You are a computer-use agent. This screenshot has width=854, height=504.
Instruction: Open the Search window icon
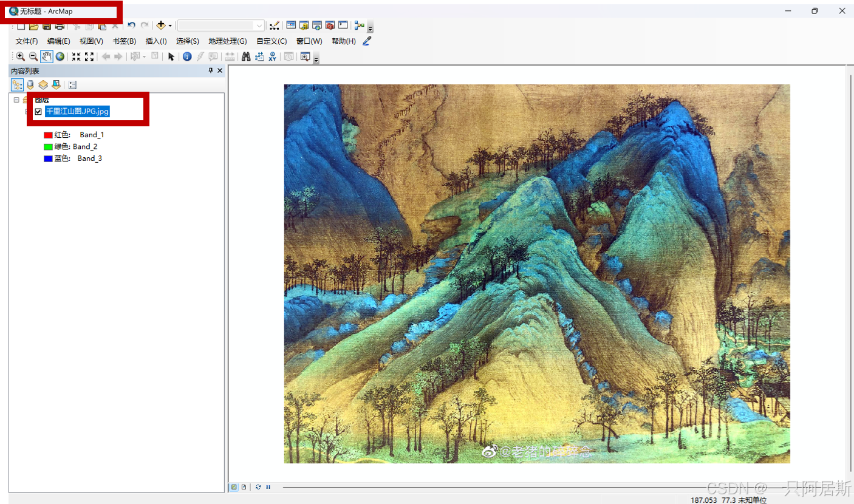click(x=317, y=26)
